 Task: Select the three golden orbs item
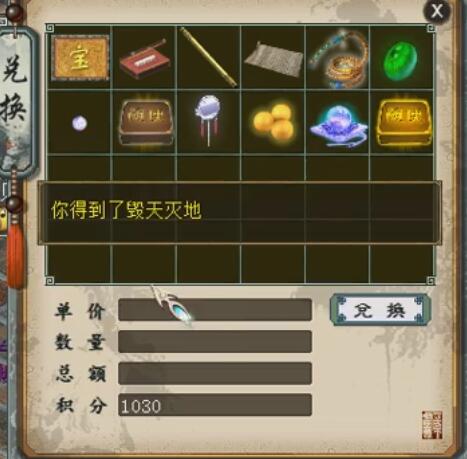pyautogui.click(x=274, y=122)
